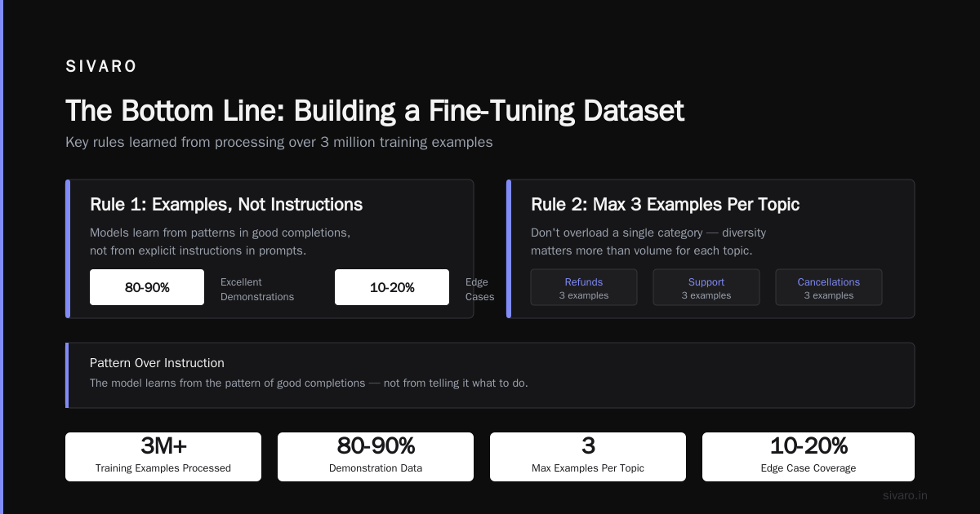This screenshot has width=980, height=514.
Task: Select the 80-90% white badge
Action: (x=147, y=287)
